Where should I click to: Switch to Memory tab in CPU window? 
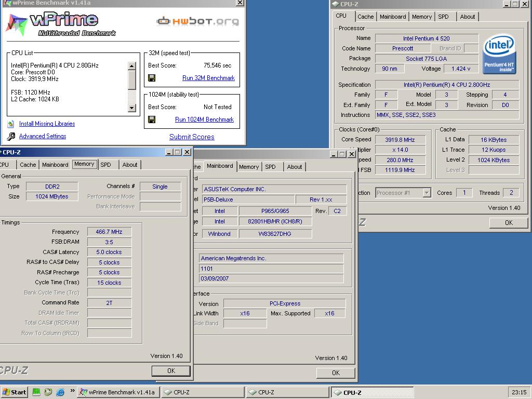pyautogui.click(x=422, y=17)
